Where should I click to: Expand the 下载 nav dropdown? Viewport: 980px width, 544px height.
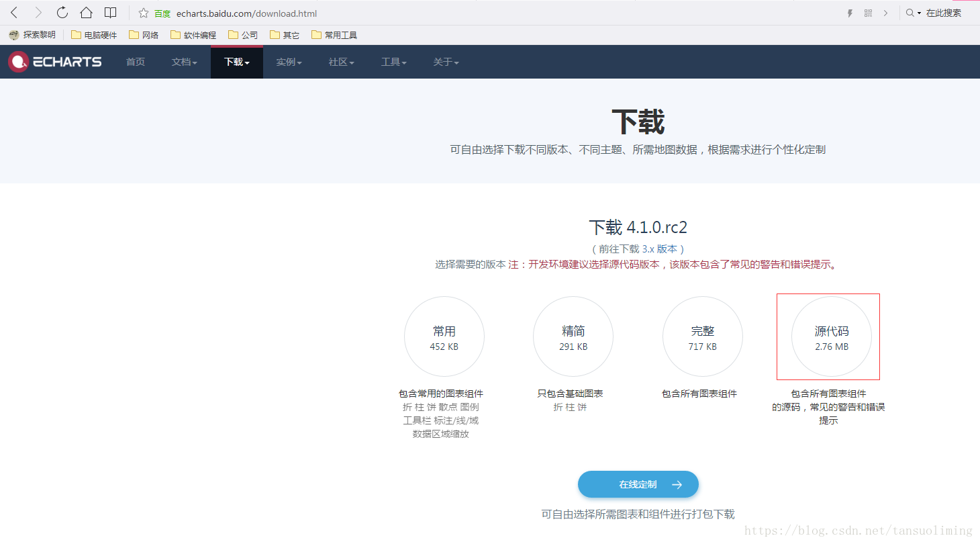237,62
